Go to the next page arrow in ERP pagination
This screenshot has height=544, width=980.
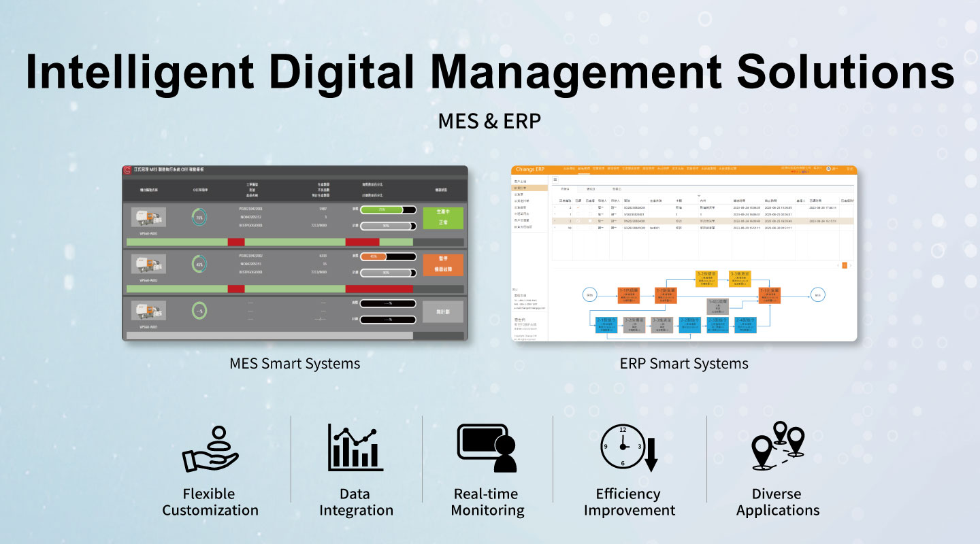click(x=851, y=265)
